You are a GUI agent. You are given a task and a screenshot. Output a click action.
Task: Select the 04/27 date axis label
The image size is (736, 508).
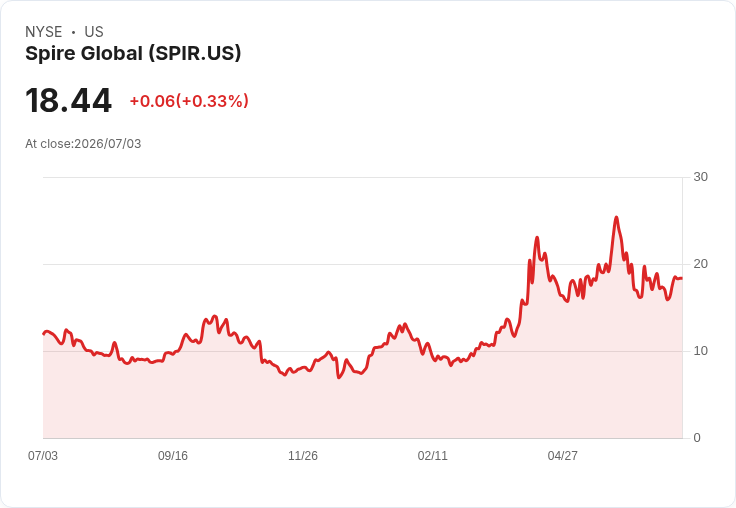tap(563, 455)
